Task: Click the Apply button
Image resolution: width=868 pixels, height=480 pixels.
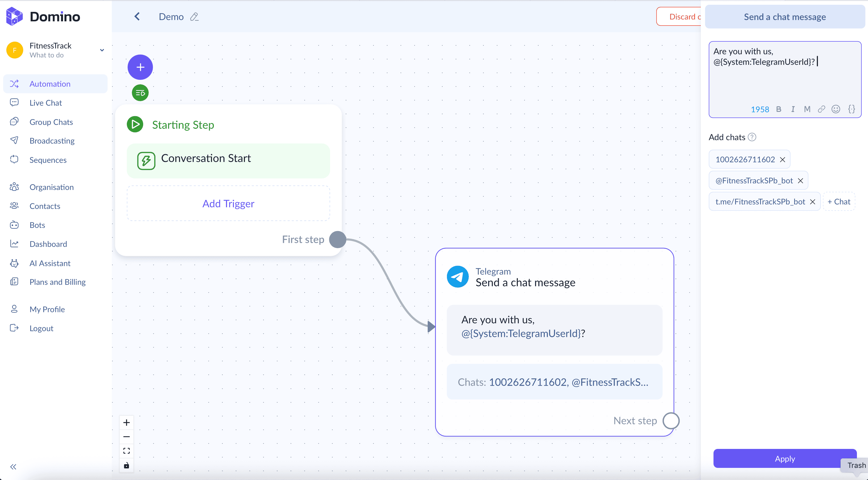Action: 785,458
